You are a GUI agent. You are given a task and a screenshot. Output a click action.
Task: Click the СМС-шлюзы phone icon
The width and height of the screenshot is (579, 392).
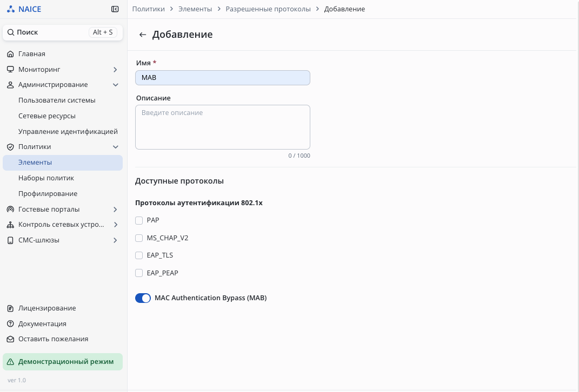[10, 240]
